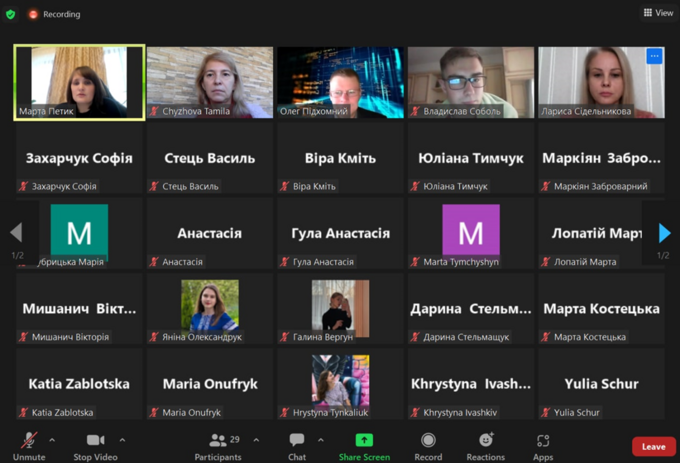Click muted mic icon beside Katia Zablotska label
The height and width of the screenshot is (463, 680).
tap(23, 412)
